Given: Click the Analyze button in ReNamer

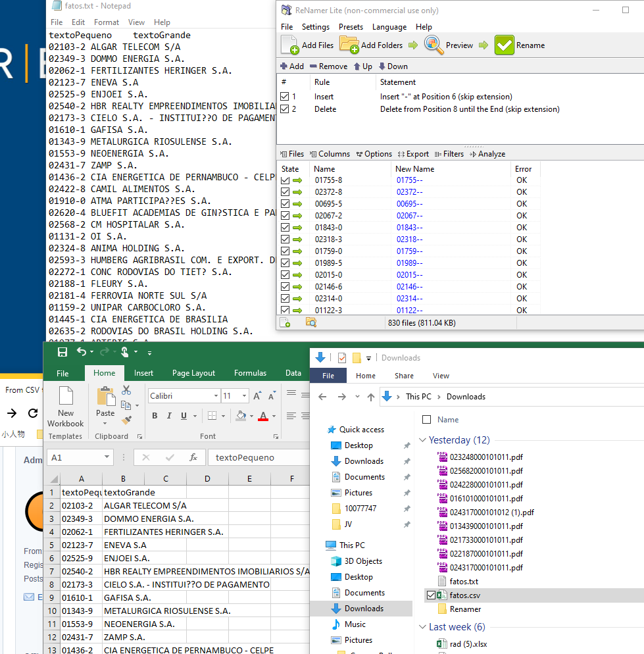Looking at the screenshot, I should coord(487,154).
